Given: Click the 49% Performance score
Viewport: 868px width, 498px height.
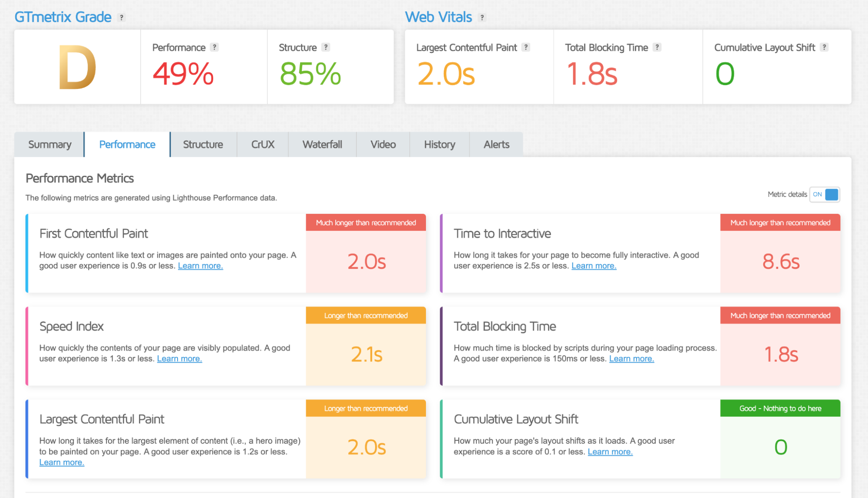Looking at the screenshot, I should 183,74.
